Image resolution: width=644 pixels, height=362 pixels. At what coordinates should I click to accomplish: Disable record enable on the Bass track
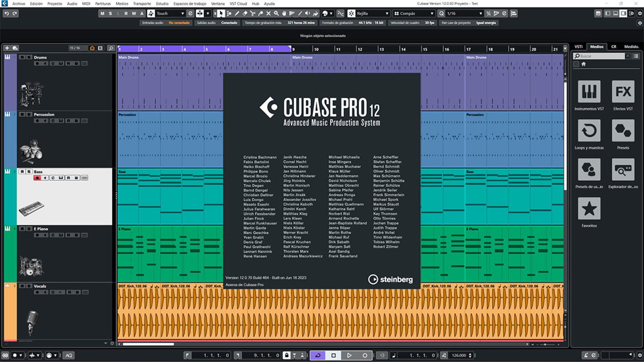[37, 178]
